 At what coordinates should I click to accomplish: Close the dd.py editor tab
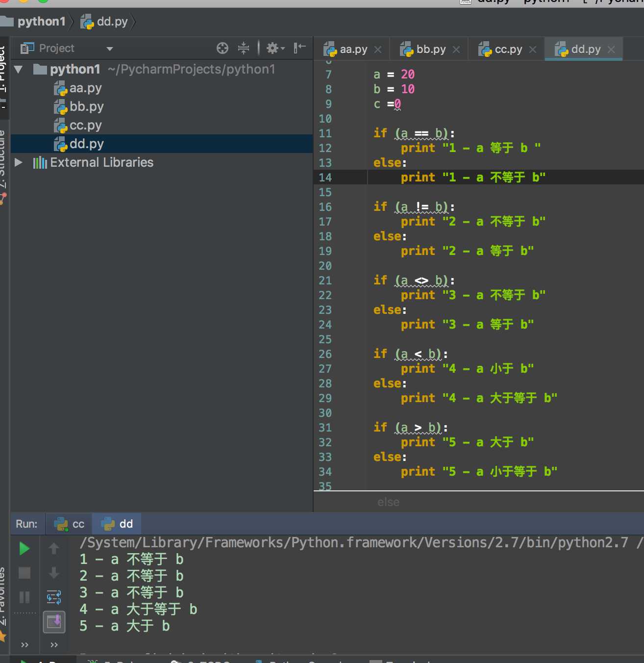[611, 50]
